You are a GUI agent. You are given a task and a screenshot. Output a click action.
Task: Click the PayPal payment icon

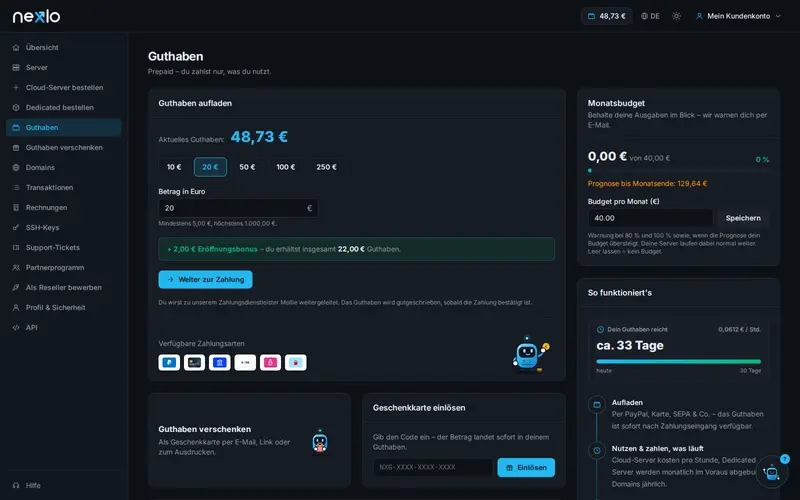click(x=169, y=363)
